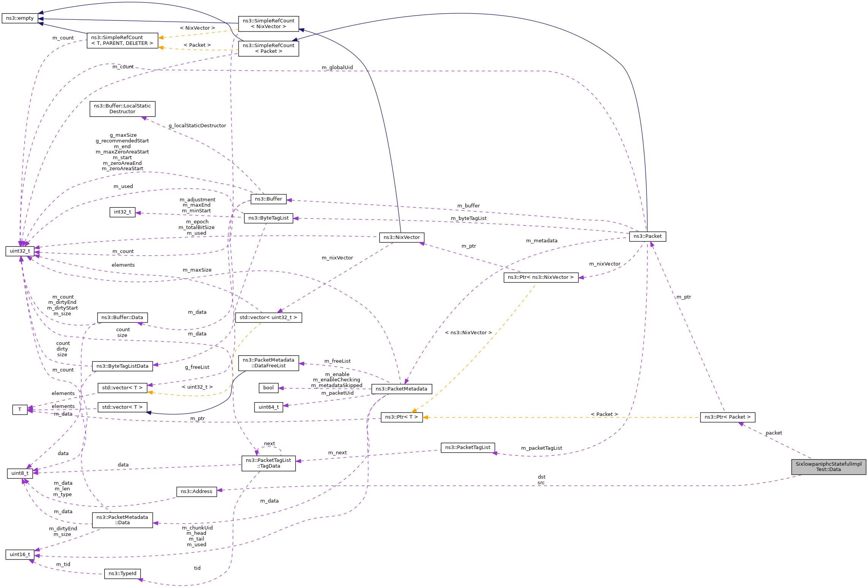
Task: Open the T template parameter node
Action: click(x=20, y=410)
